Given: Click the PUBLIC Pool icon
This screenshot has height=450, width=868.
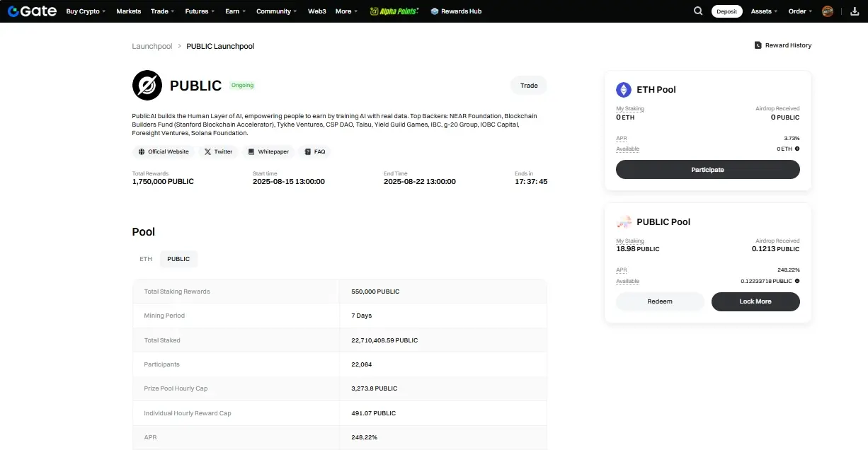Looking at the screenshot, I should coord(624,221).
